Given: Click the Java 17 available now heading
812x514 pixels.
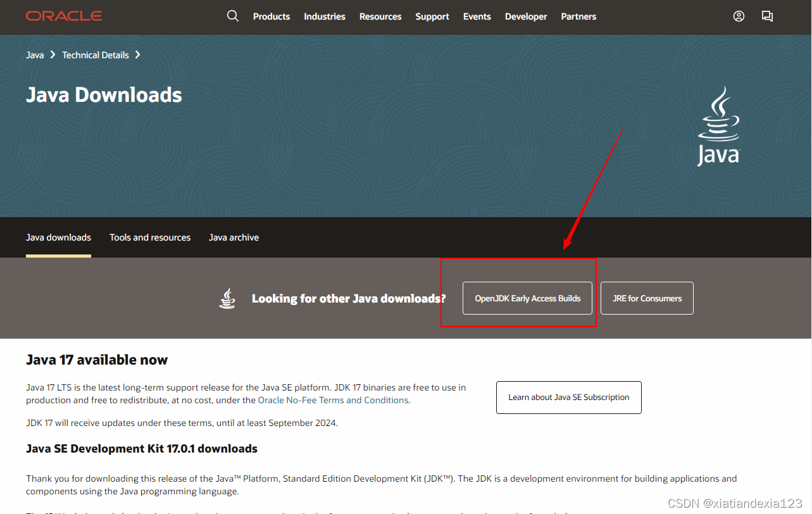Looking at the screenshot, I should [97, 360].
